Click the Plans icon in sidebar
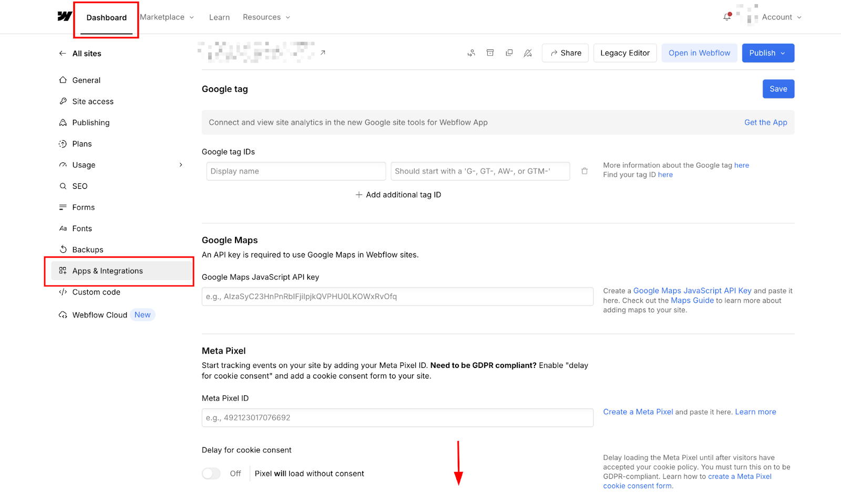 coord(63,143)
